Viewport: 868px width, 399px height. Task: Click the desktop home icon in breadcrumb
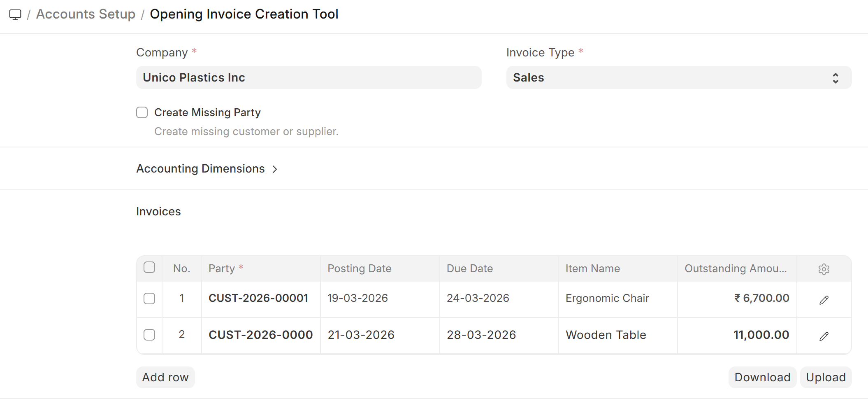click(15, 15)
